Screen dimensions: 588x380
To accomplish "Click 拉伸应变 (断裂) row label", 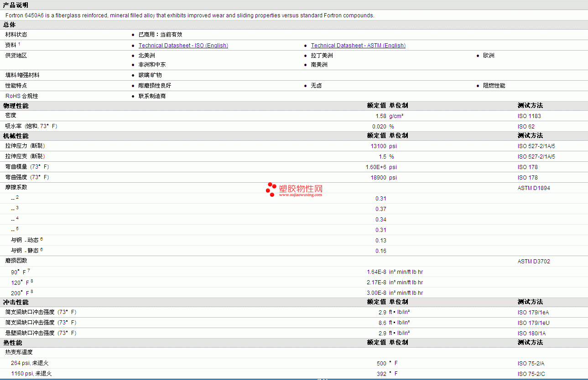I will tap(25, 156).
